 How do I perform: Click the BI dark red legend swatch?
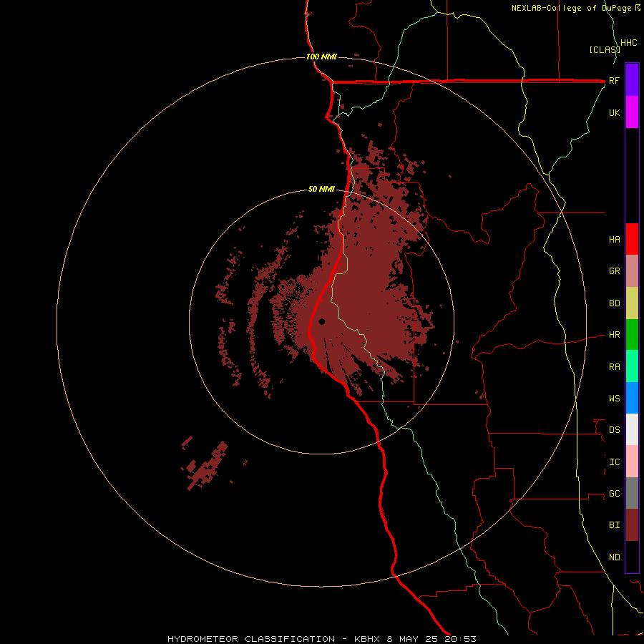click(x=632, y=525)
